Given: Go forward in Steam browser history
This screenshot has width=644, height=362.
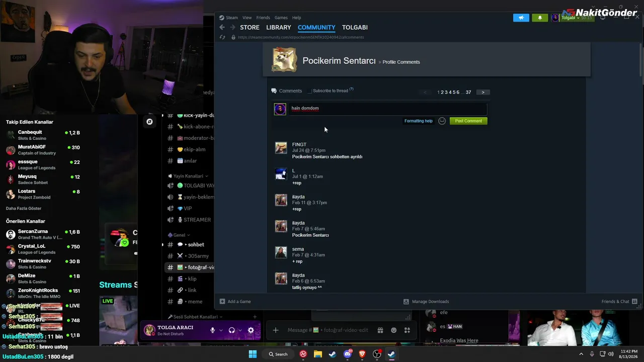Looking at the screenshot, I should pos(232,27).
